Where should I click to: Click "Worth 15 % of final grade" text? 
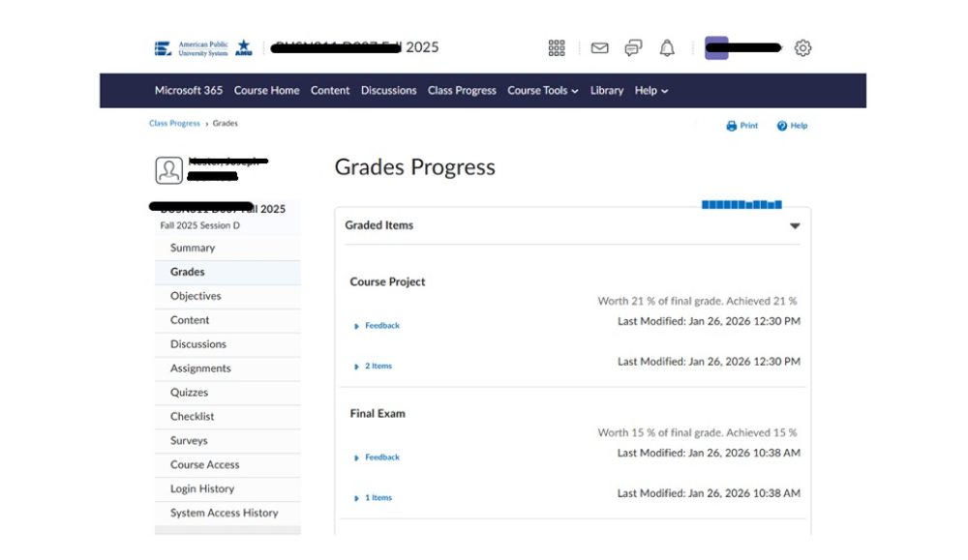pos(660,433)
